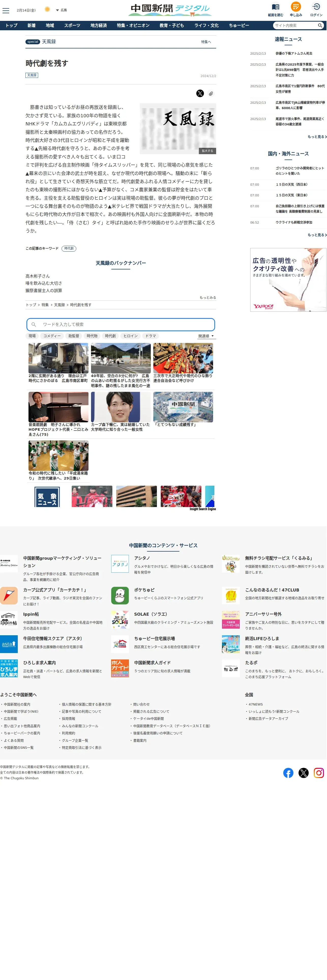Click the サイト内検索 input field

[295, 25]
